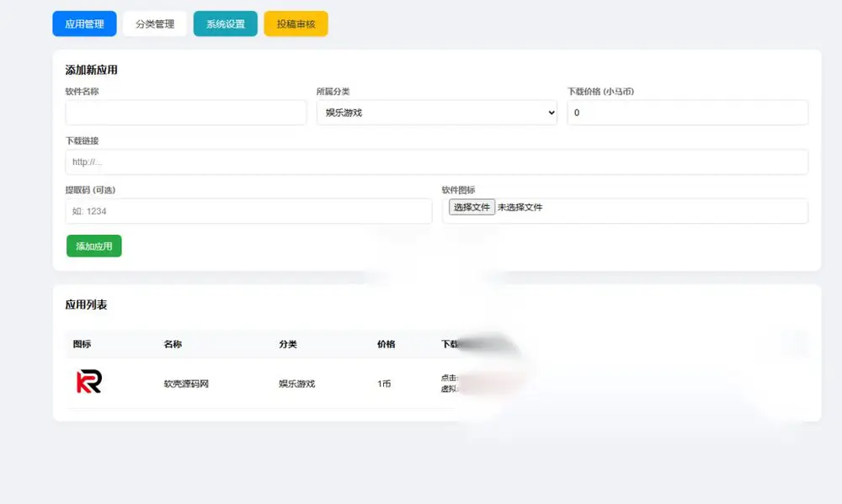Image resolution: width=842 pixels, height=504 pixels.
Task: Focus the 下载链接 http:// input field
Action: (436, 162)
